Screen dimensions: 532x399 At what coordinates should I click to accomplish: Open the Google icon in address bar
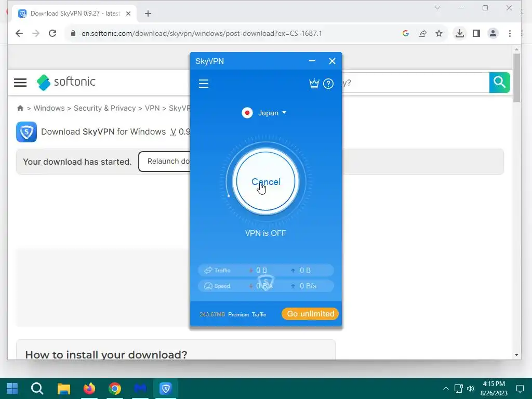(405, 33)
